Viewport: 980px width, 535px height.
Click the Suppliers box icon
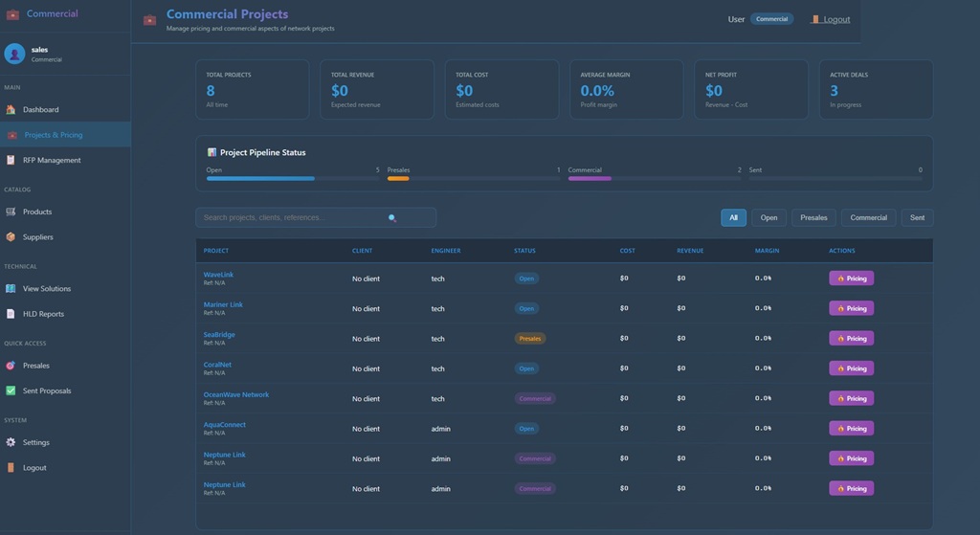point(11,237)
